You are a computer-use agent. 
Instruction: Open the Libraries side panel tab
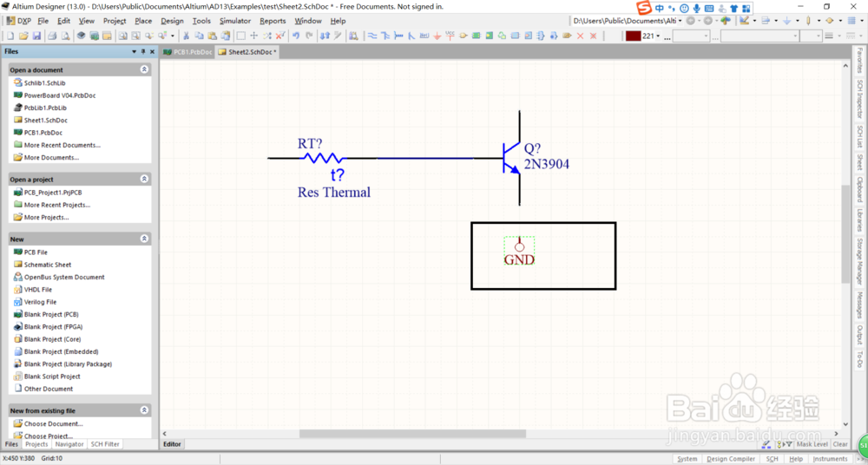pyautogui.click(x=859, y=220)
